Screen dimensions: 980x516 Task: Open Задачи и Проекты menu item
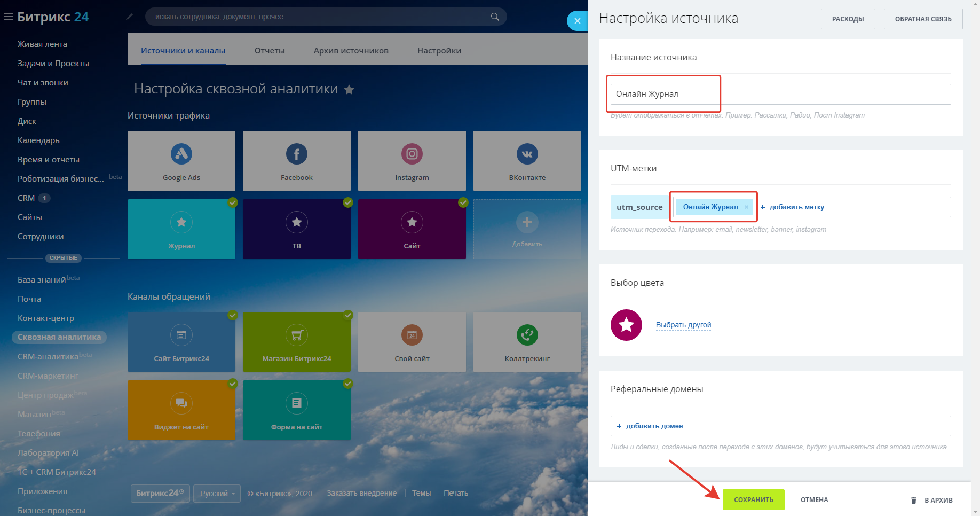(x=53, y=64)
